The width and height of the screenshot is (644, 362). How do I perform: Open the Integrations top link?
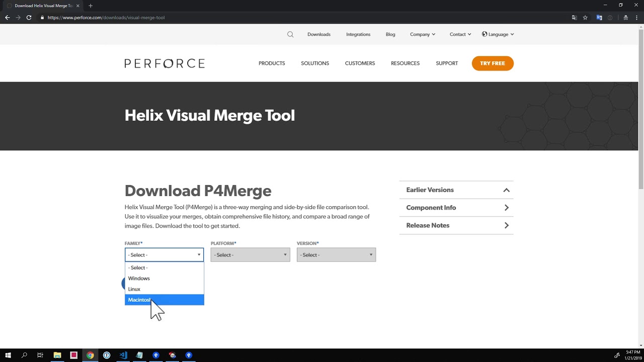coord(358,34)
